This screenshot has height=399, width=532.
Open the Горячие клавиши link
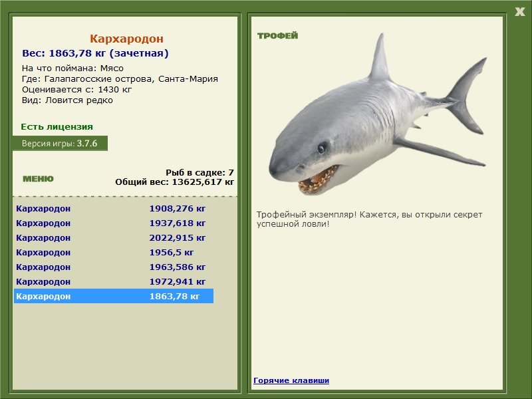pos(291,380)
